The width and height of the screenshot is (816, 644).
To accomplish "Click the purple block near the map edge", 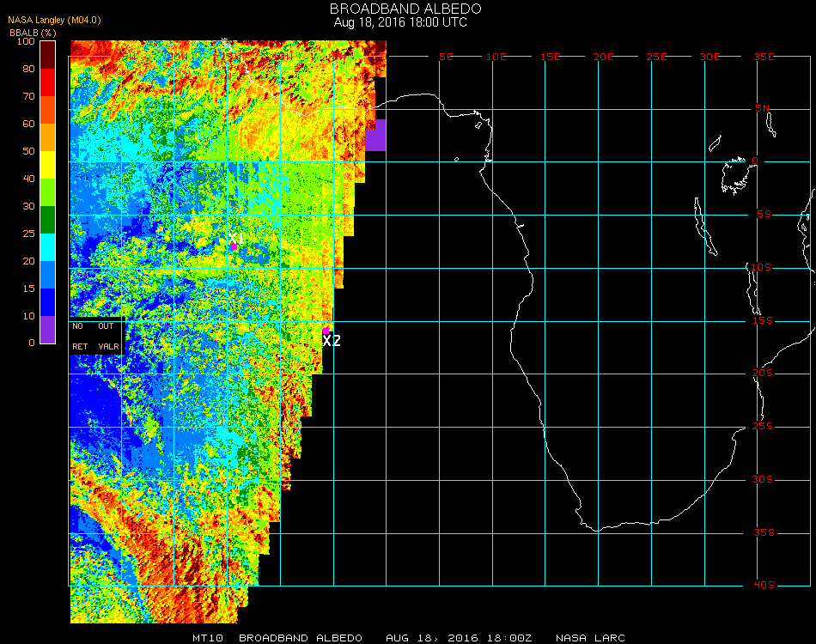I will (x=375, y=136).
